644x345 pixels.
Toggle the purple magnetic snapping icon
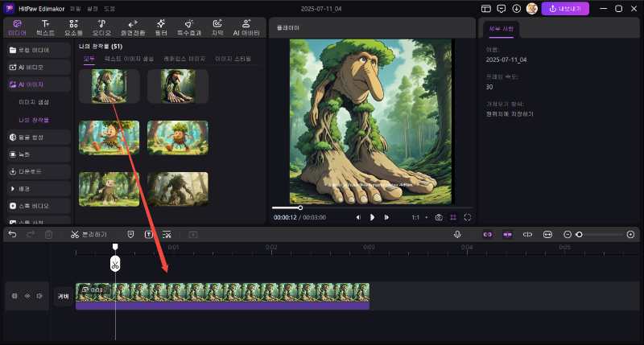pos(508,234)
